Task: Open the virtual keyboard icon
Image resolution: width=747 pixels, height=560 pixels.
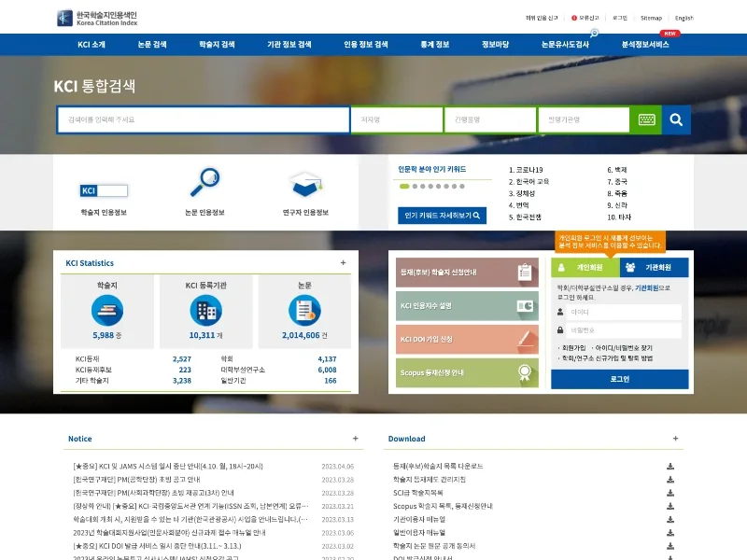Action: pos(646,119)
